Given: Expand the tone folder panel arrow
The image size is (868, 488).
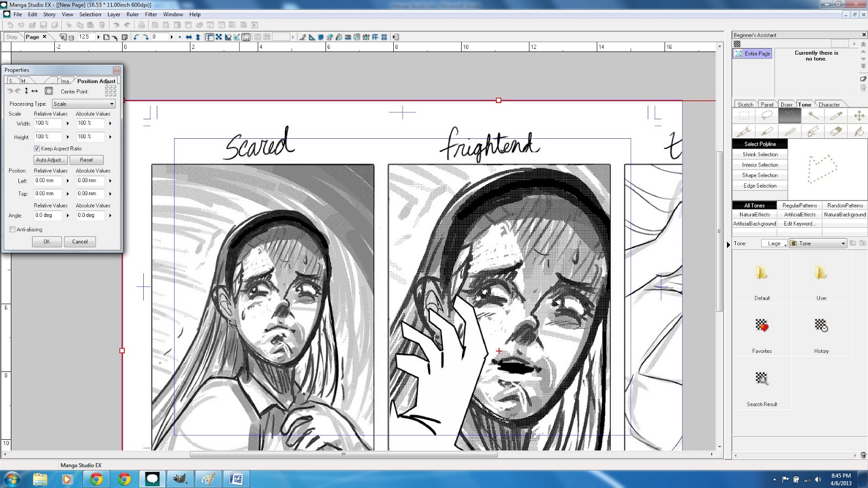Looking at the screenshot, I should [x=729, y=245].
